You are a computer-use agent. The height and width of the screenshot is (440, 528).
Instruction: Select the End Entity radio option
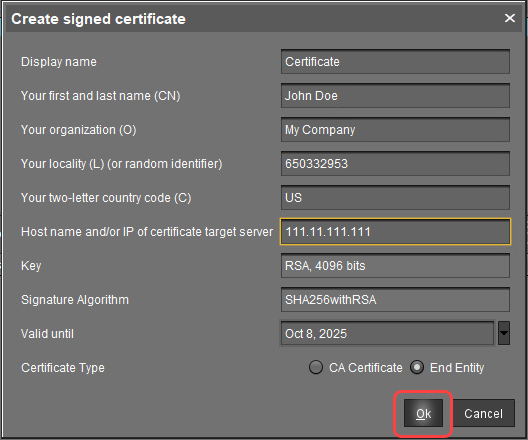pos(417,367)
